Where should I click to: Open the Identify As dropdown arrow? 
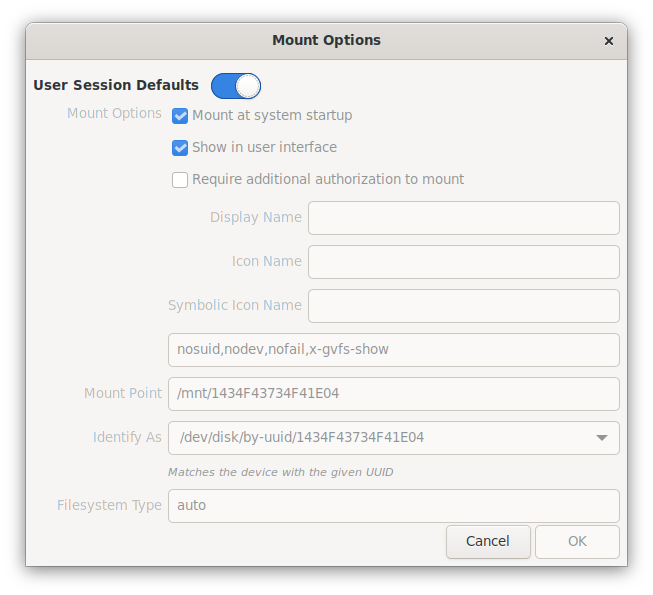(x=601, y=438)
